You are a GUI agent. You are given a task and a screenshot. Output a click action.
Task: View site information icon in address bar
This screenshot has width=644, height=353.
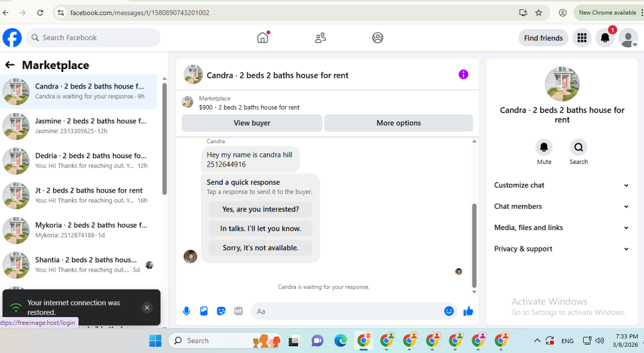point(60,12)
